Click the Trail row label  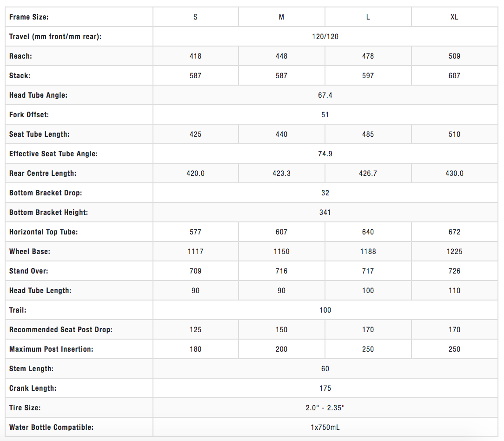point(18,310)
